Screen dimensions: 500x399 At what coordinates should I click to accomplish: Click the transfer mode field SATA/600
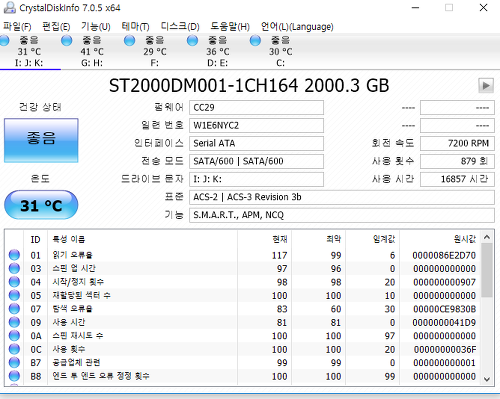coord(256,161)
